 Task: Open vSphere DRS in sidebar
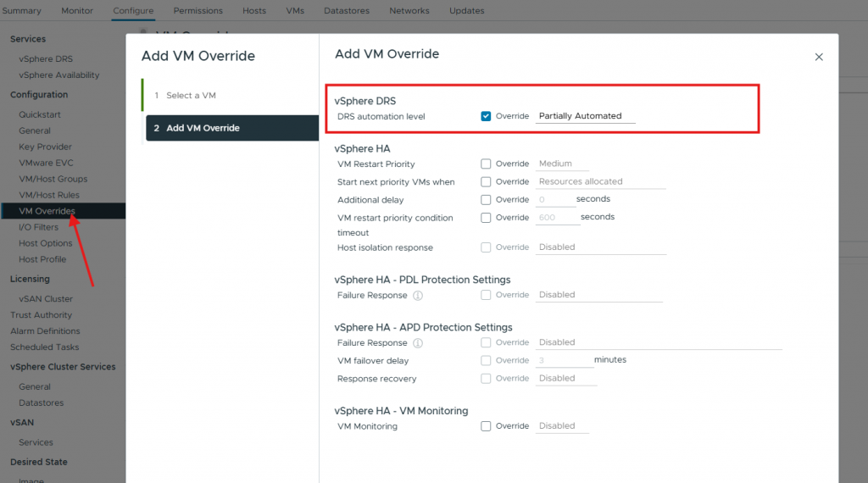pos(46,58)
